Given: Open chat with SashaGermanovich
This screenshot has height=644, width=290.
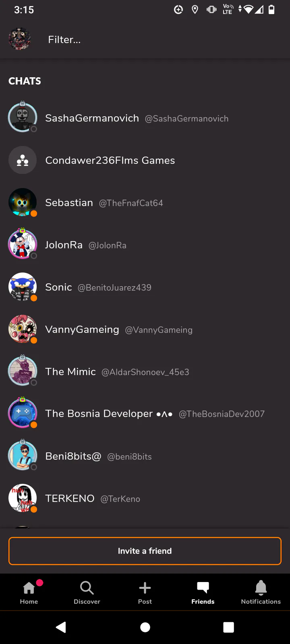Looking at the screenshot, I should (92, 118).
